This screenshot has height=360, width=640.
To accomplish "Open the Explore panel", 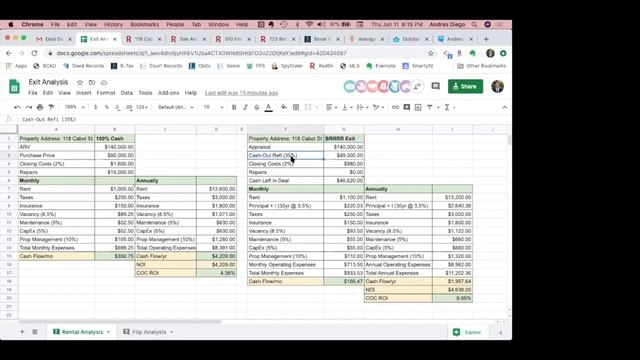I will point(468,332).
